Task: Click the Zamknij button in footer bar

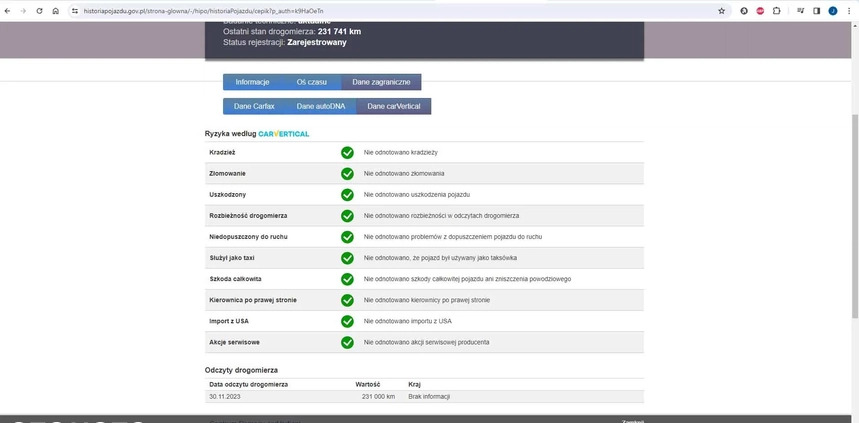Action: pos(633,421)
